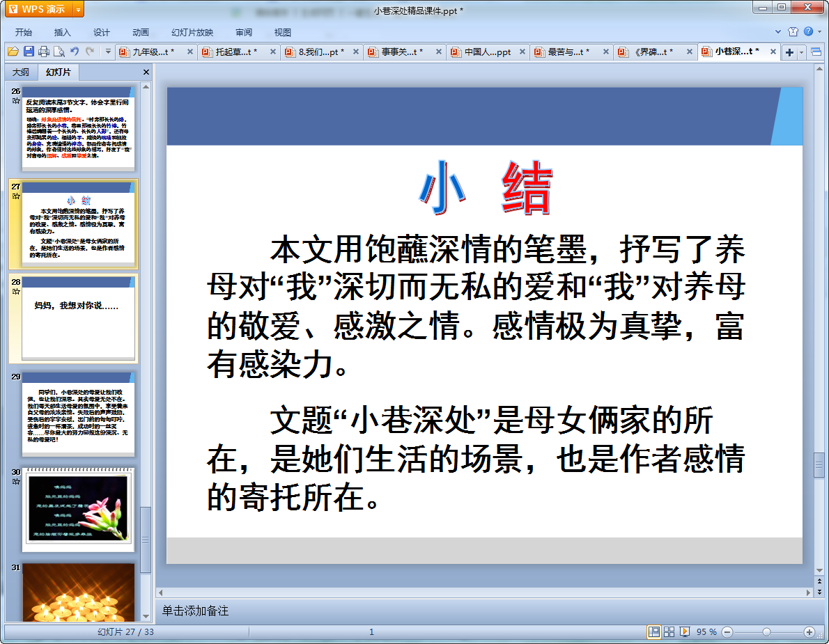Go to previous slide with double up arrow
The image size is (829, 644).
coord(819,581)
